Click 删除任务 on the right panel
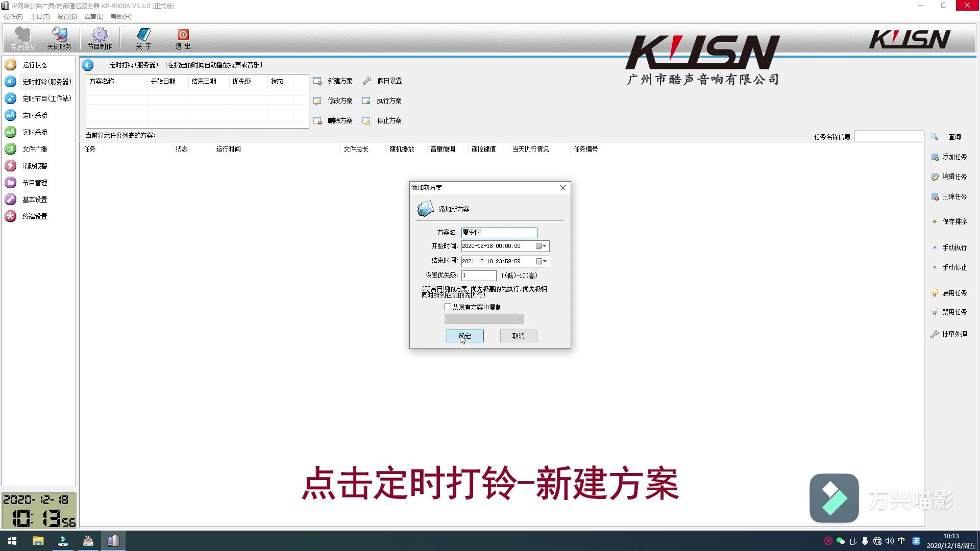Image resolution: width=980 pixels, height=551 pixels. [x=949, y=196]
